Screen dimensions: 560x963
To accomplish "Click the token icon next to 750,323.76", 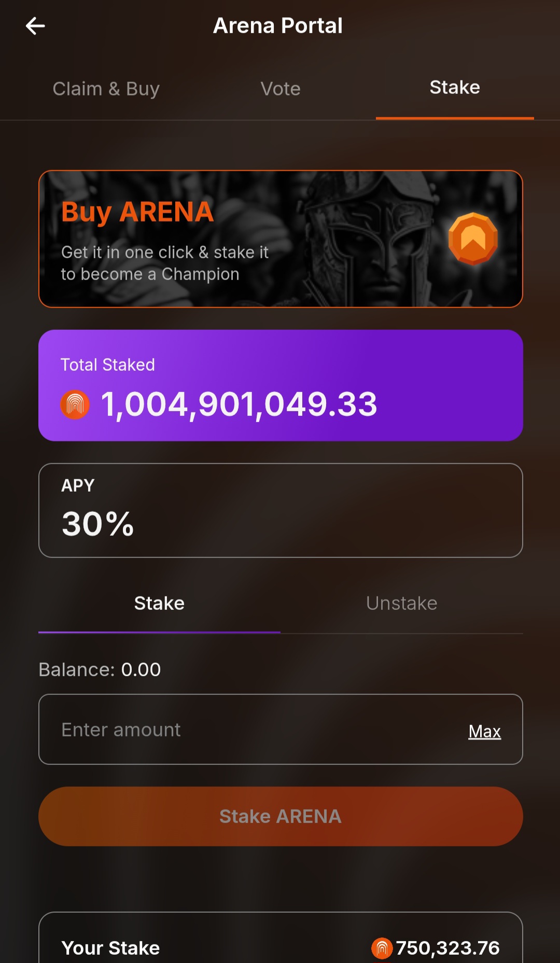I will tap(382, 948).
